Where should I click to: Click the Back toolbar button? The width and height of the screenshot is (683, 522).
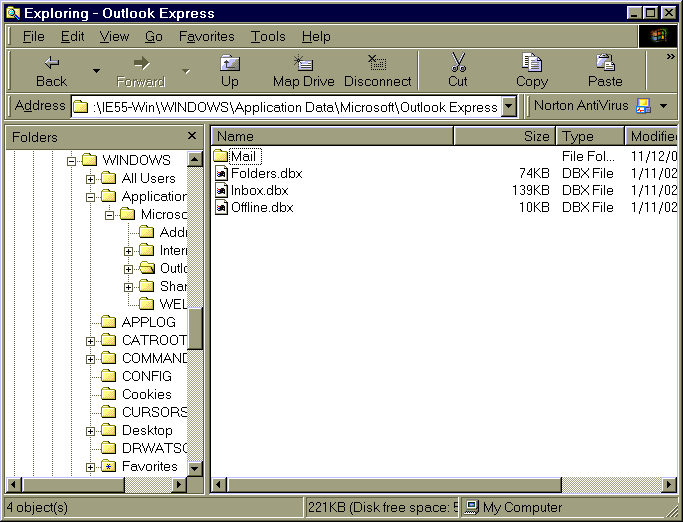pos(51,70)
